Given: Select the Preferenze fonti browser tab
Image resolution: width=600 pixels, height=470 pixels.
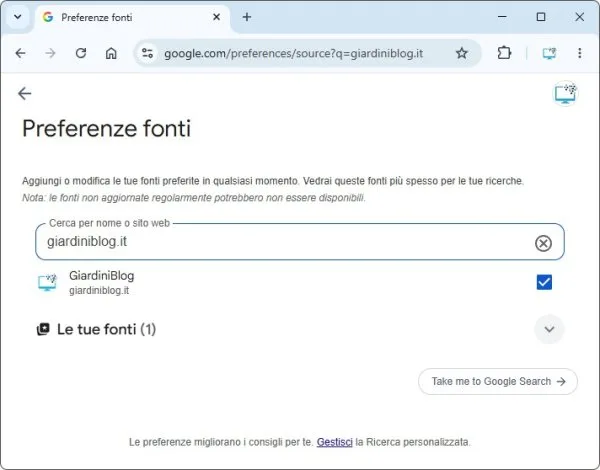Looking at the screenshot, I should click(x=132, y=18).
